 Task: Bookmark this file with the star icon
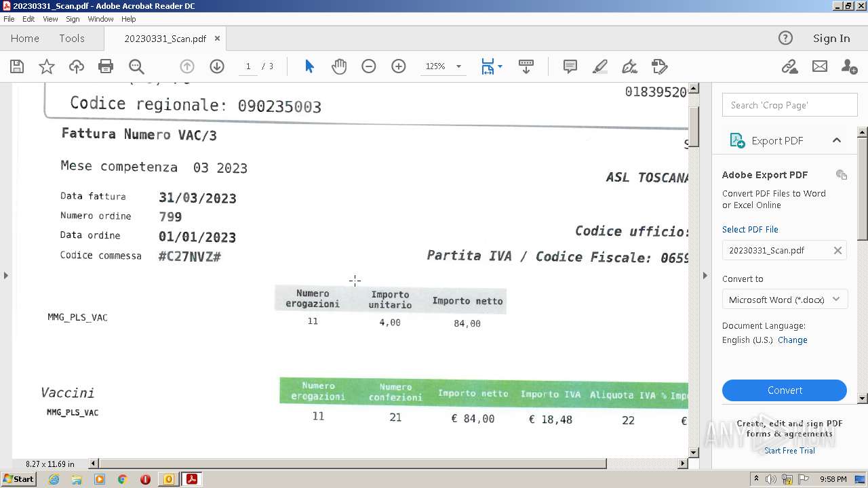tap(47, 66)
